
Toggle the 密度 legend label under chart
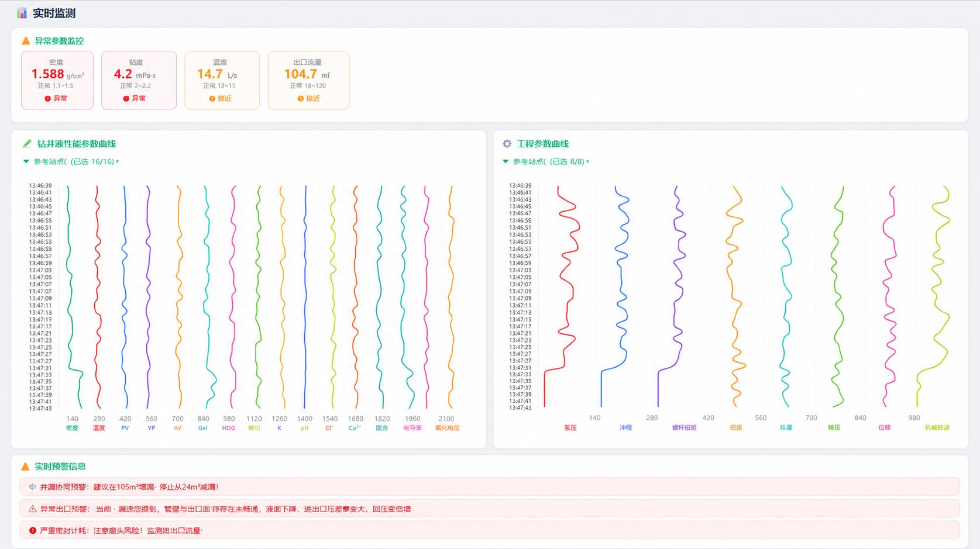[x=73, y=428]
